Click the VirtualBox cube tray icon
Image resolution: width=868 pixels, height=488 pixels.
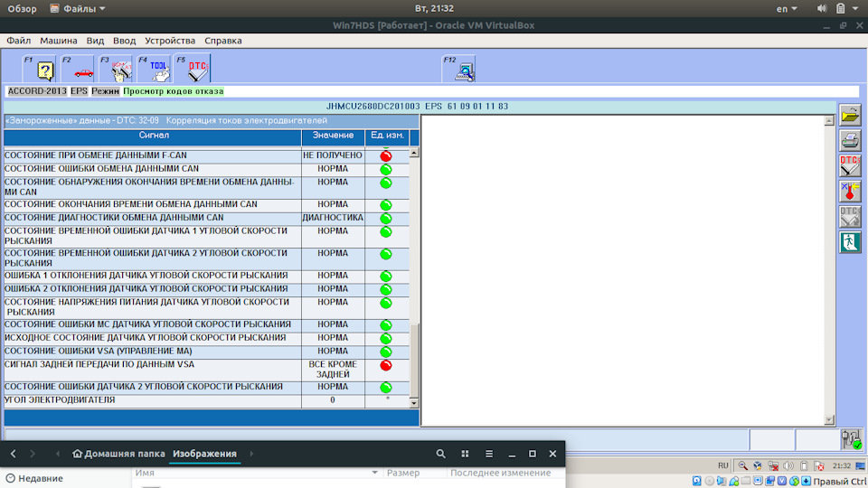[x=758, y=466]
